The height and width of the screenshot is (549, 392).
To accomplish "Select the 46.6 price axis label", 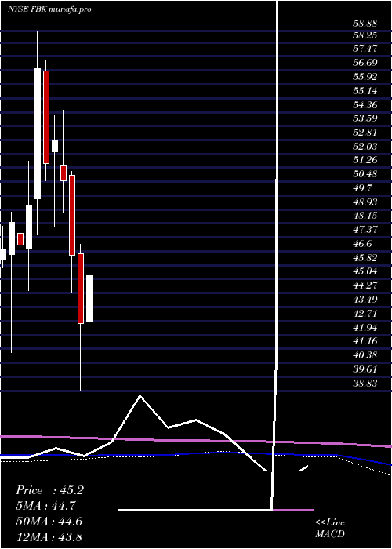I will coord(363,244).
